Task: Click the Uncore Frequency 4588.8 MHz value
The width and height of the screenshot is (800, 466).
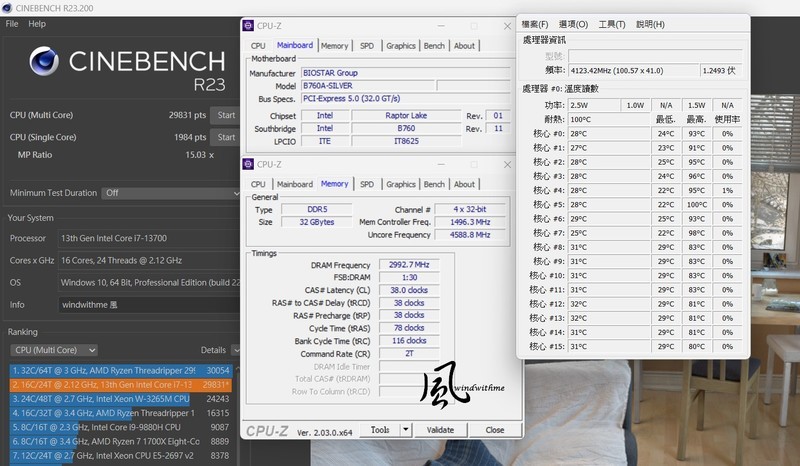Action: pyautogui.click(x=470, y=235)
